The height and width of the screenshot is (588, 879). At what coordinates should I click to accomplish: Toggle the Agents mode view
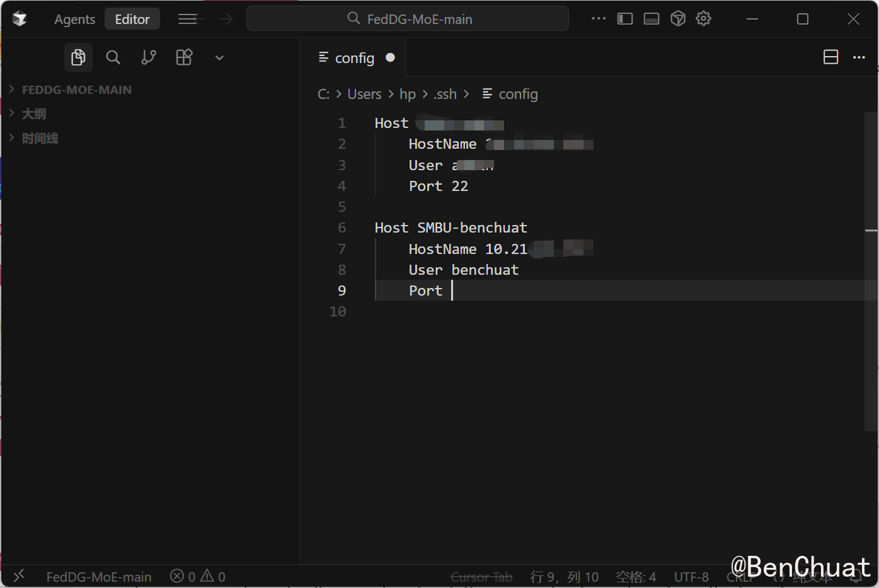pyautogui.click(x=74, y=20)
